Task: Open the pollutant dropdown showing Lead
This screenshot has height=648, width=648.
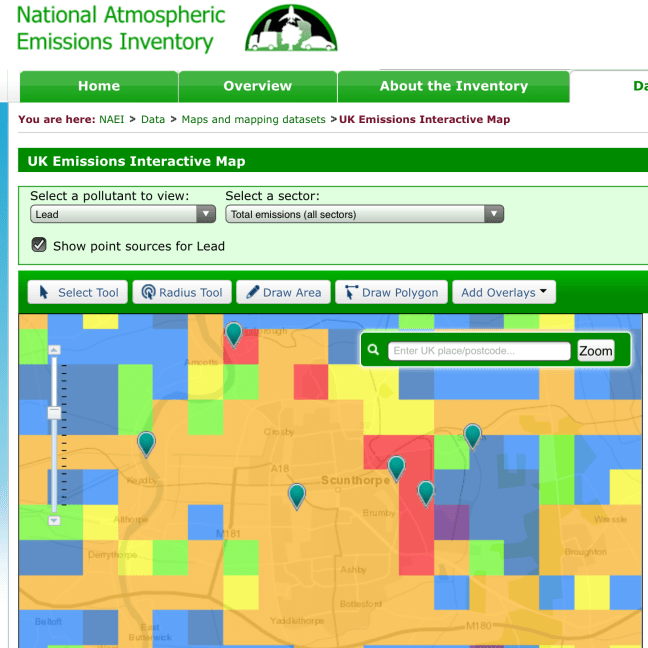Action: click(123, 214)
